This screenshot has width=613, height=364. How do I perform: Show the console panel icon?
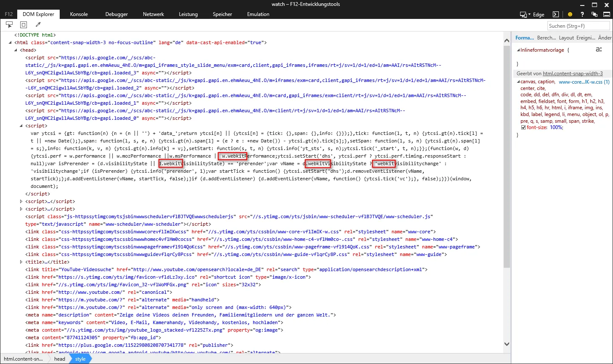click(556, 14)
